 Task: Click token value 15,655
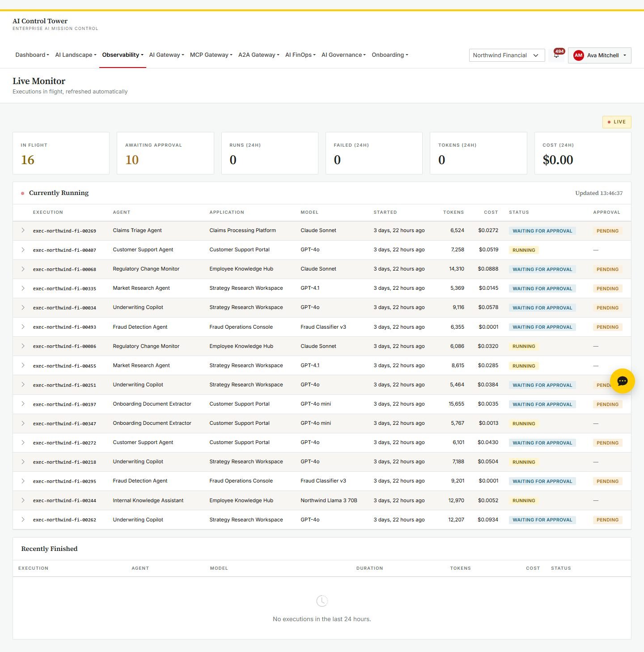pyautogui.click(x=456, y=404)
